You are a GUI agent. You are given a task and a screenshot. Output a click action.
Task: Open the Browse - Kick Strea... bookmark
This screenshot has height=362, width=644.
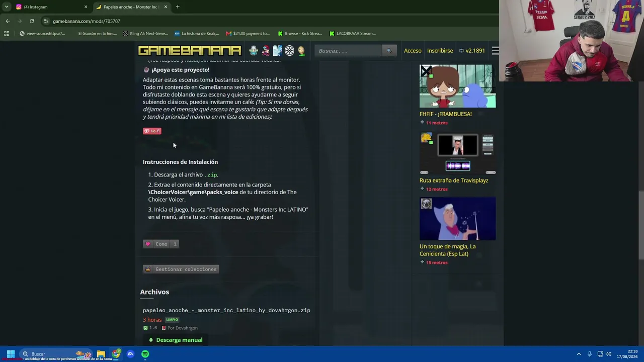coord(300,34)
